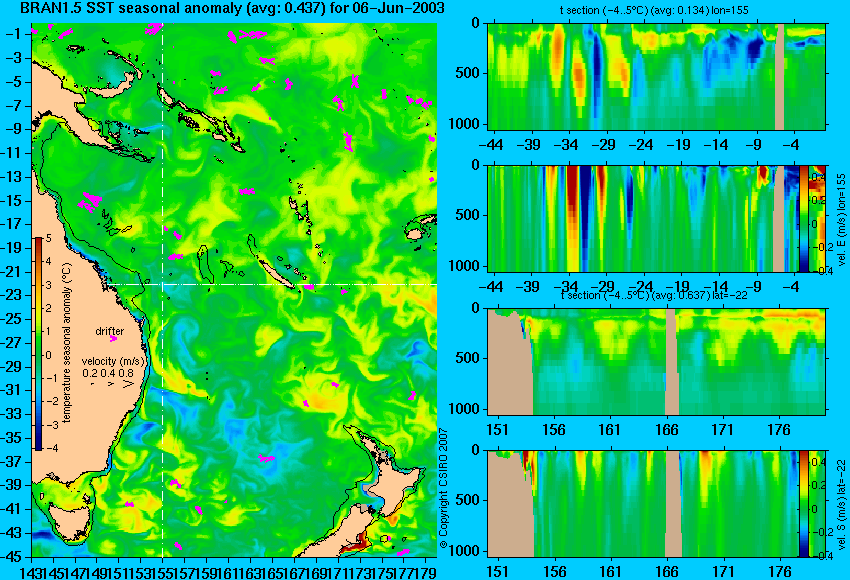
Task: Click the '-11' latitude label on the map axis
Action: [x=12, y=153]
